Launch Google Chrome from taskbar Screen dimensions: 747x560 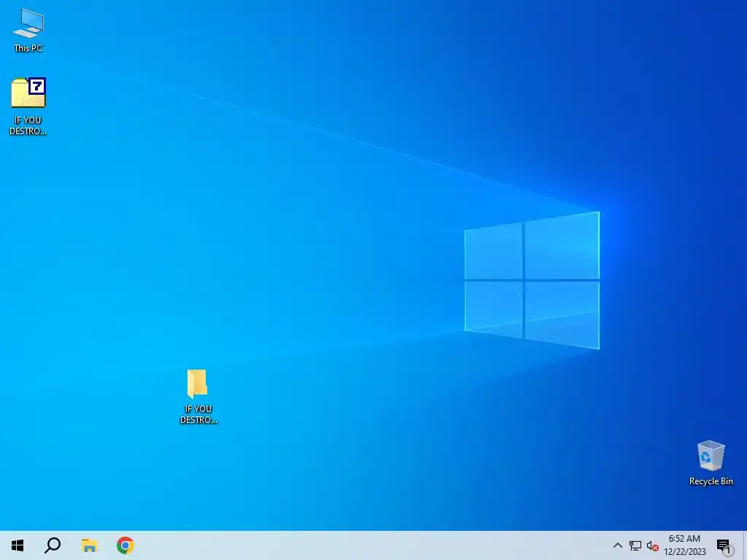(x=125, y=545)
